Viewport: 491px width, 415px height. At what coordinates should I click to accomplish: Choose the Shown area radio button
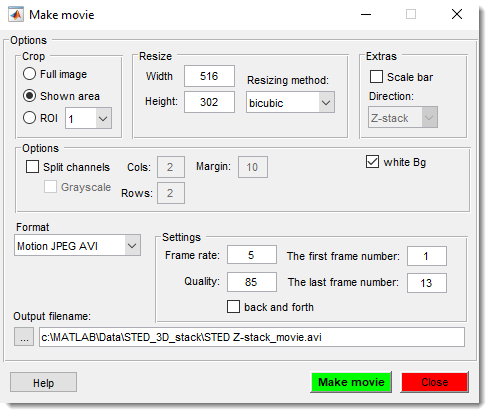tap(29, 96)
